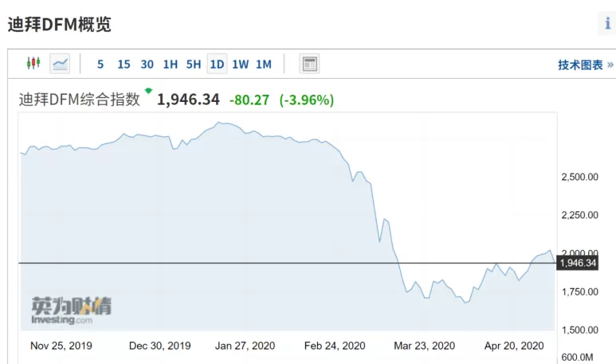
Task: Select the 15 minute interval
Action: 124,64
